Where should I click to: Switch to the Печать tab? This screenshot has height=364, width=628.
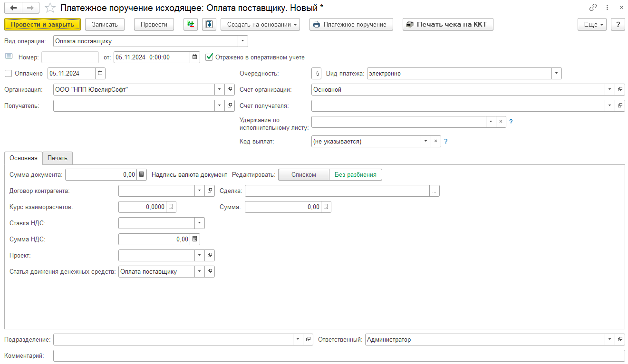tap(58, 158)
